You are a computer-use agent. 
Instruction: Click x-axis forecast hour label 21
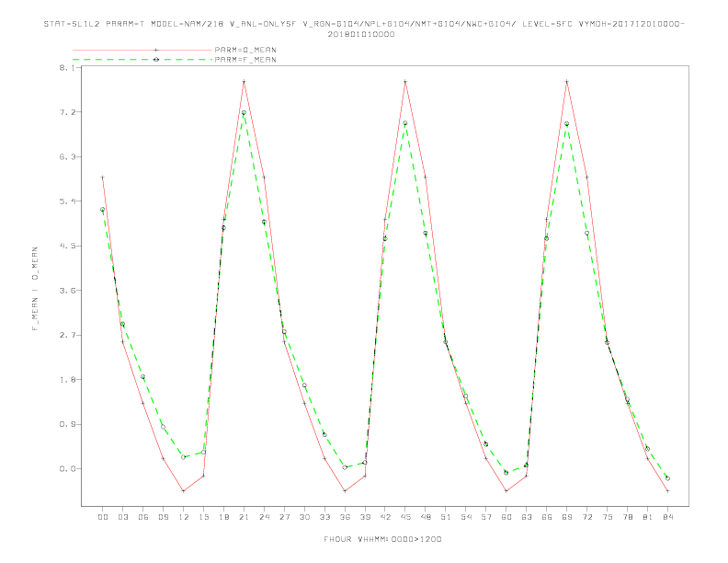click(244, 517)
